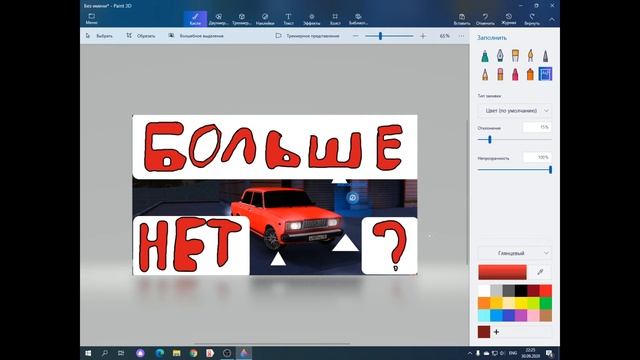Screen dimensions: 640x360
Task: Open the History (Журнал) panel
Action: coord(509,19)
